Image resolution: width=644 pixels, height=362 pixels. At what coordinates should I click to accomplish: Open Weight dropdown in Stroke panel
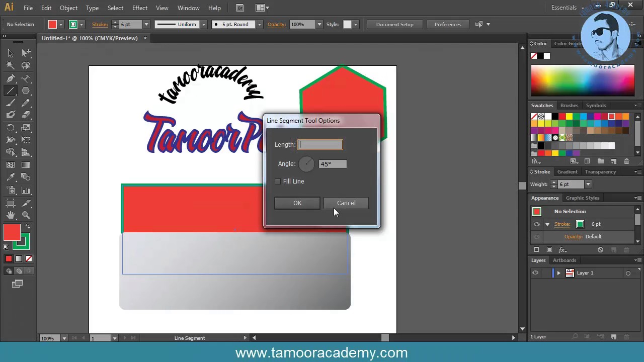pyautogui.click(x=588, y=185)
